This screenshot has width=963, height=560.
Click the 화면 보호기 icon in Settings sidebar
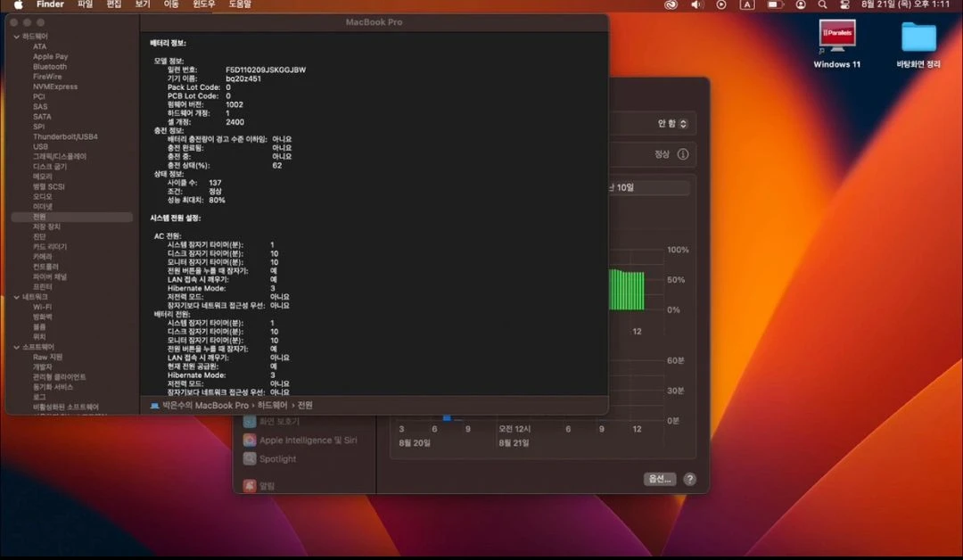tap(250, 421)
